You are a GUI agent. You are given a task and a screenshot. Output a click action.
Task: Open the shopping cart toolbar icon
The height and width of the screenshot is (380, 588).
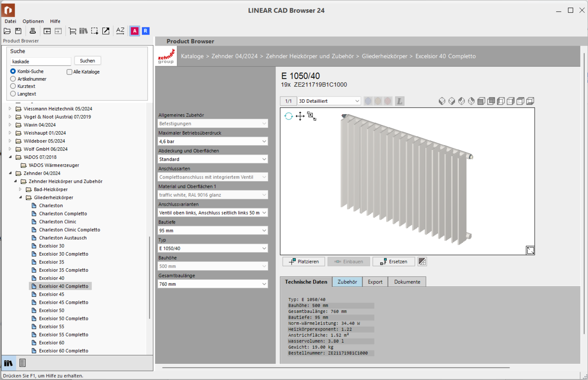coord(72,30)
